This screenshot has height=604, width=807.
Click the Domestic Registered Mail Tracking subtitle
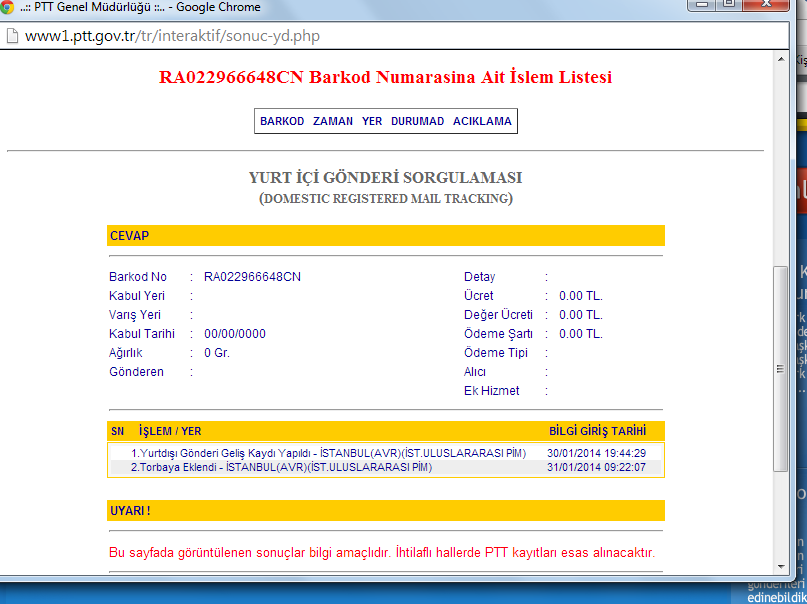click(385, 199)
